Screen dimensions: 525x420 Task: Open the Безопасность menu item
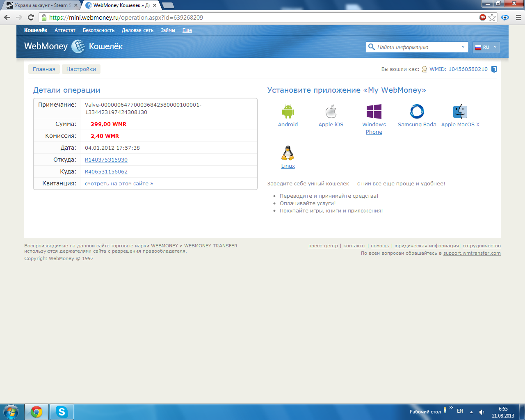(x=98, y=30)
